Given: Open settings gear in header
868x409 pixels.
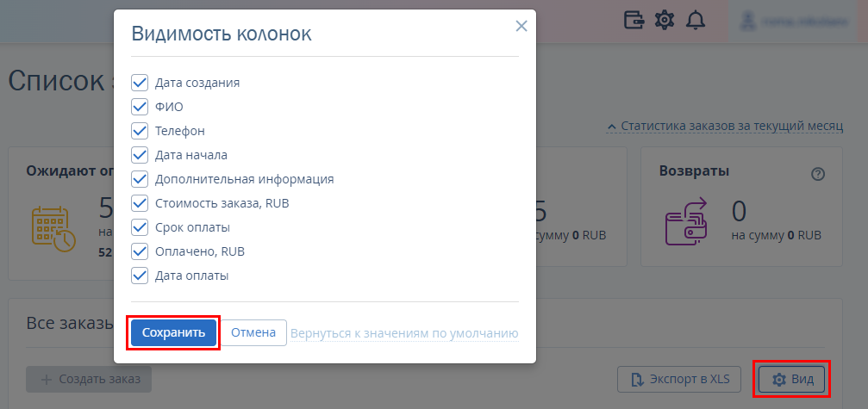Looking at the screenshot, I should (665, 21).
